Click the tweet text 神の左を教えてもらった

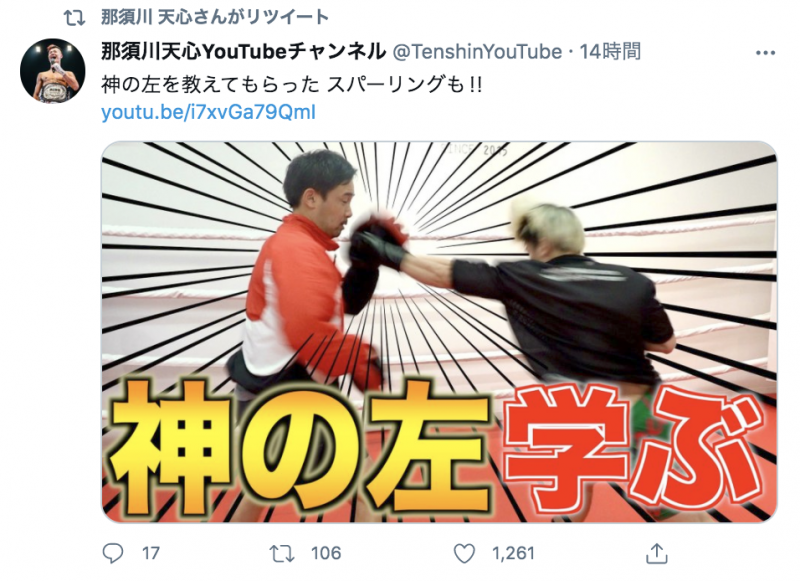pyautogui.click(x=210, y=85)
